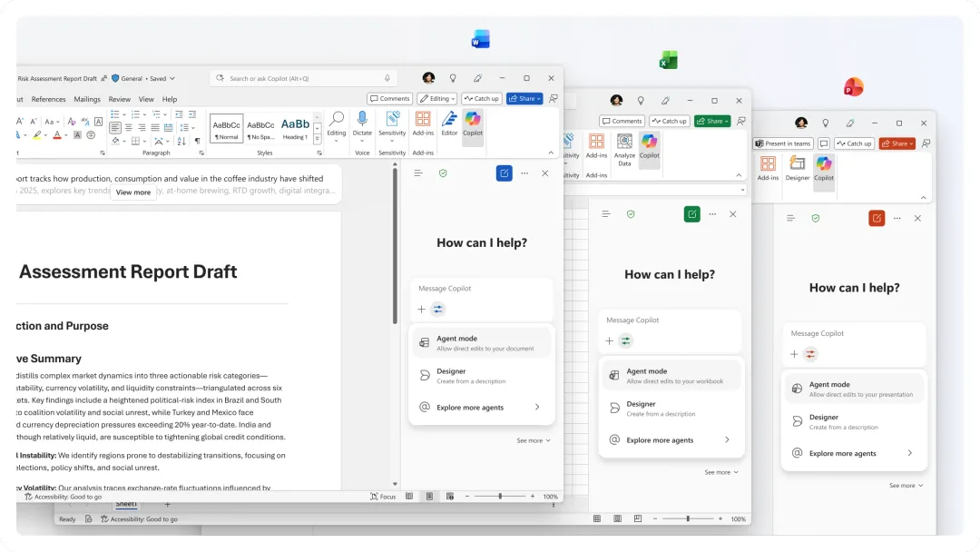Open the Editing mode dropdown in Word
The image size is (980, 552).
[436, 99]
